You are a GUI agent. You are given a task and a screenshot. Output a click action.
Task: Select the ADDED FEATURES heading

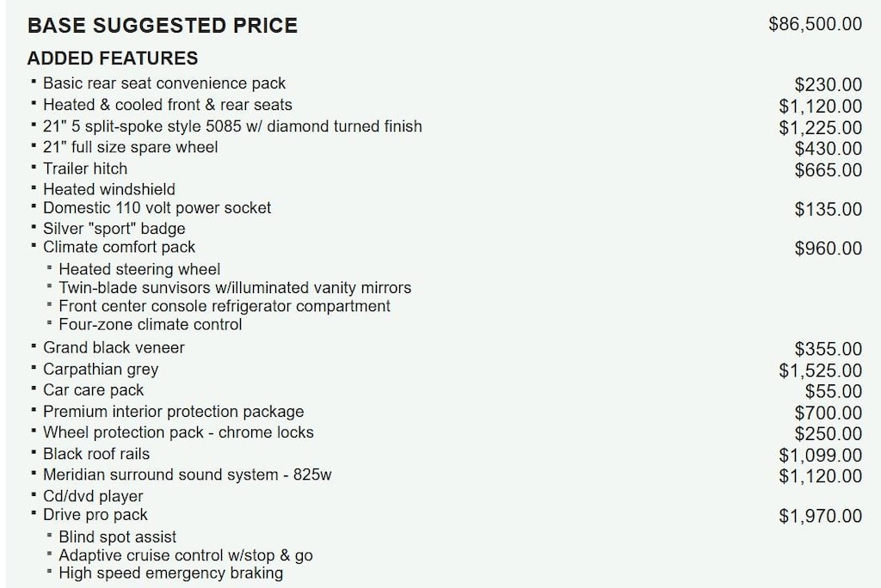pyautogui.click(x=113, y=58)
